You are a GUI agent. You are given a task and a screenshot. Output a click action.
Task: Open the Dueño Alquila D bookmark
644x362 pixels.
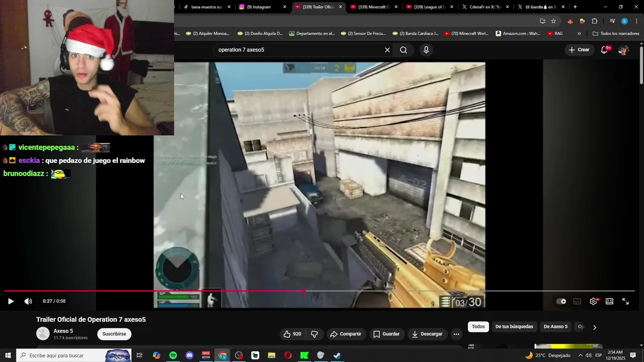click(x=260, y=34)
